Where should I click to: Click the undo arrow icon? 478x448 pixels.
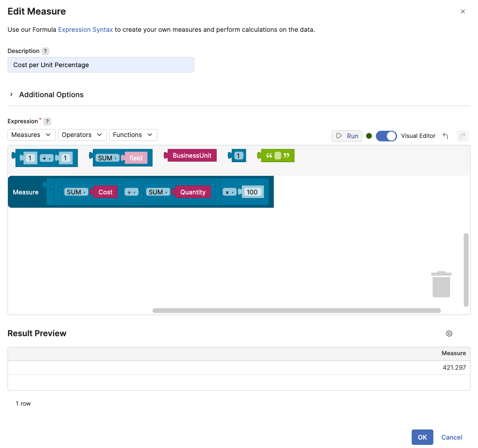[x=445, y=136]
